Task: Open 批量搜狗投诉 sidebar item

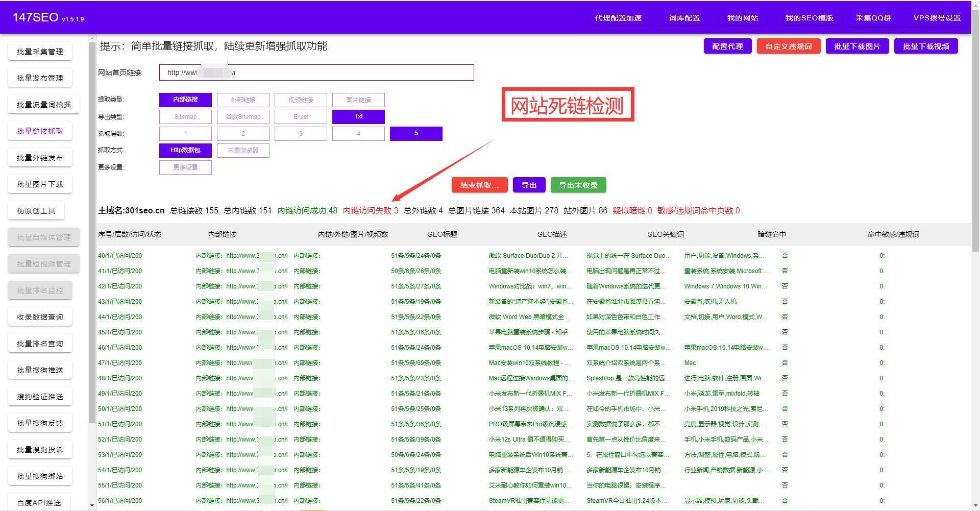Action: coord(40,450)
